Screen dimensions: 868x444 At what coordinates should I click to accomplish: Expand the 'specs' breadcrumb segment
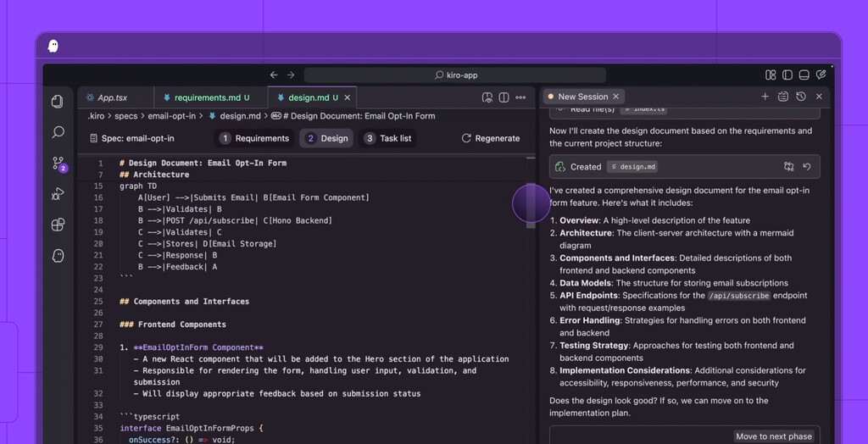[125, 116]
